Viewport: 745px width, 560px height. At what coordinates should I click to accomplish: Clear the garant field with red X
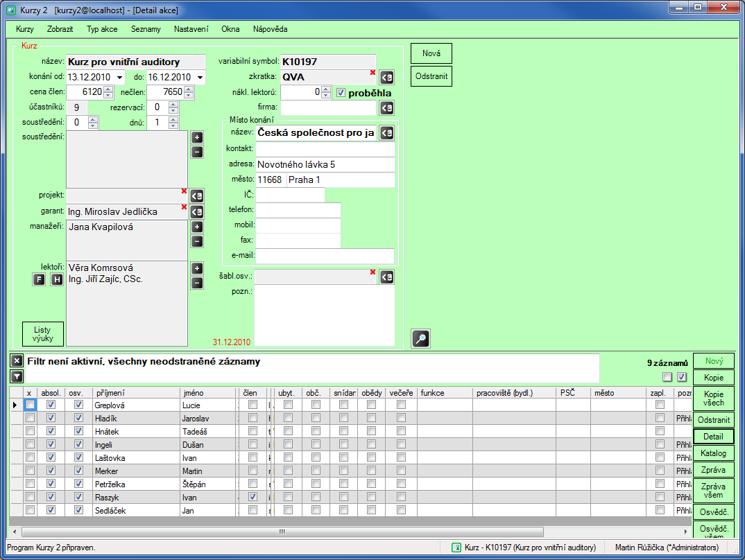point(184,207)
